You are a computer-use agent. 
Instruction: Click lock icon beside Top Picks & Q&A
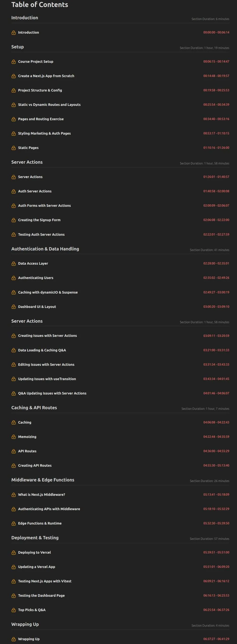tap(14, 610)
